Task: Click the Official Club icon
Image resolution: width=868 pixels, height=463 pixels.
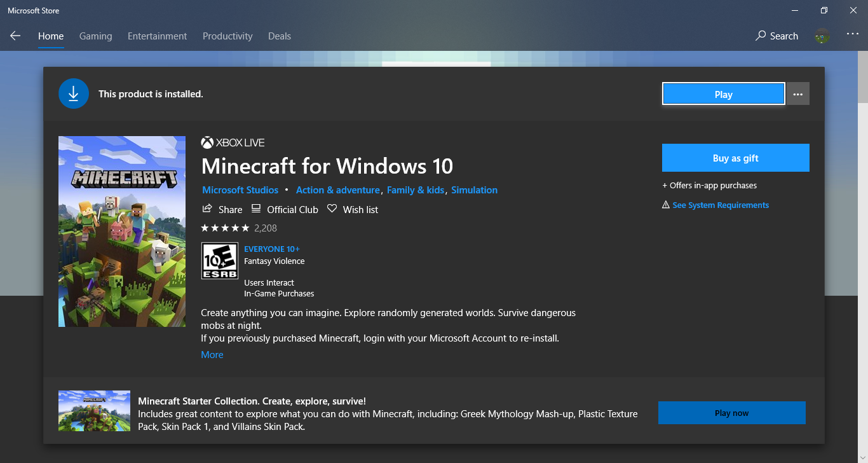Action: click(256, 209)
